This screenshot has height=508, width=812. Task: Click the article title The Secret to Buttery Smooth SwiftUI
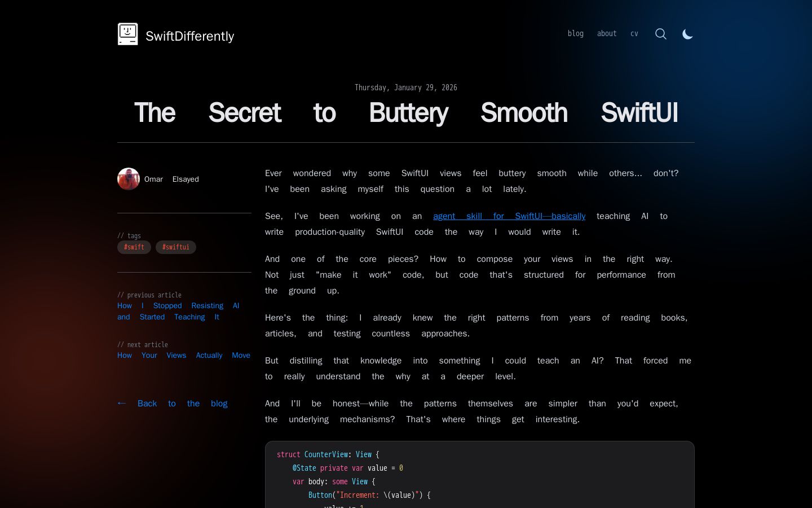(x=406, y=113)
